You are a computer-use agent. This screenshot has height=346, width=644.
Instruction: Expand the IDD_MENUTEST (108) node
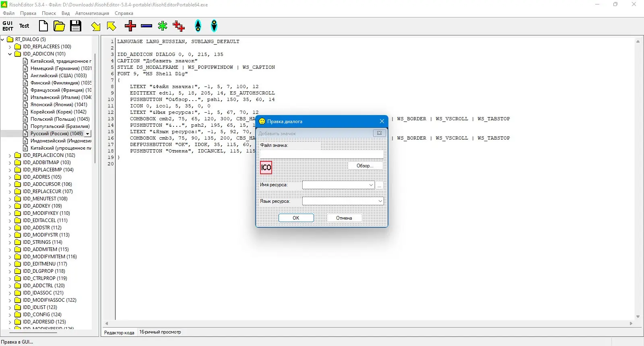pyautogui.click(x=10, y=199)
